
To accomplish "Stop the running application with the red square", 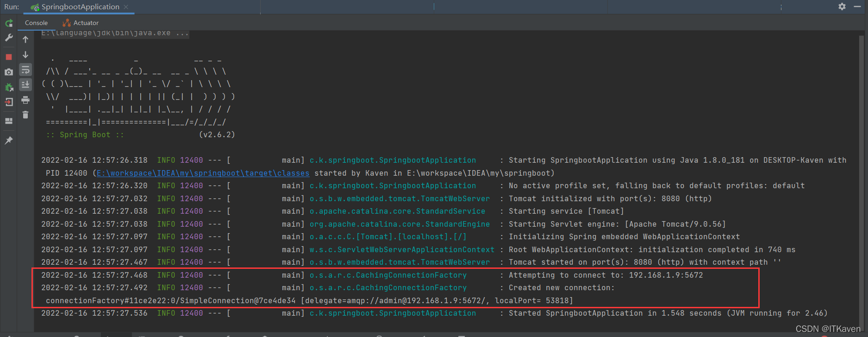I will [9, 57].
